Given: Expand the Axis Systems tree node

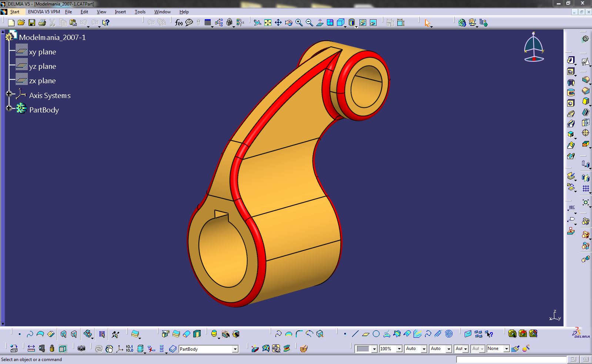Looking at the screenshot, I should coord(9,94).
